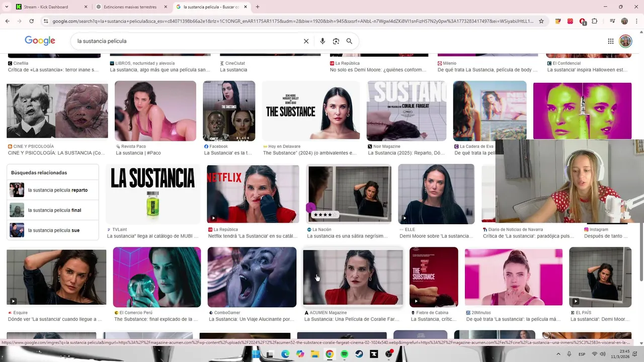This screenshot has height=362, width=644.
Task: Reload the page
Action: click(31, 21)
